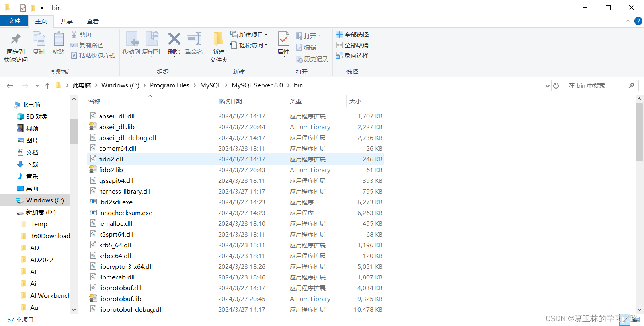The width and height of the screenshot is (644, 326).
Task: Open New item (新建项目) dropdown
Action: click(x=249, y=35)
